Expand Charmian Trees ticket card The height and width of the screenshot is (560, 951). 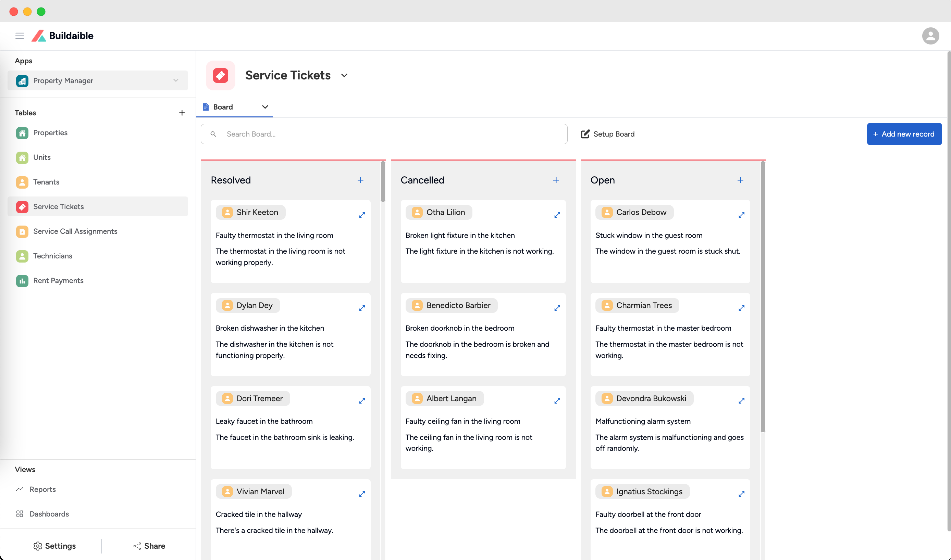click(x=741, y=308)
